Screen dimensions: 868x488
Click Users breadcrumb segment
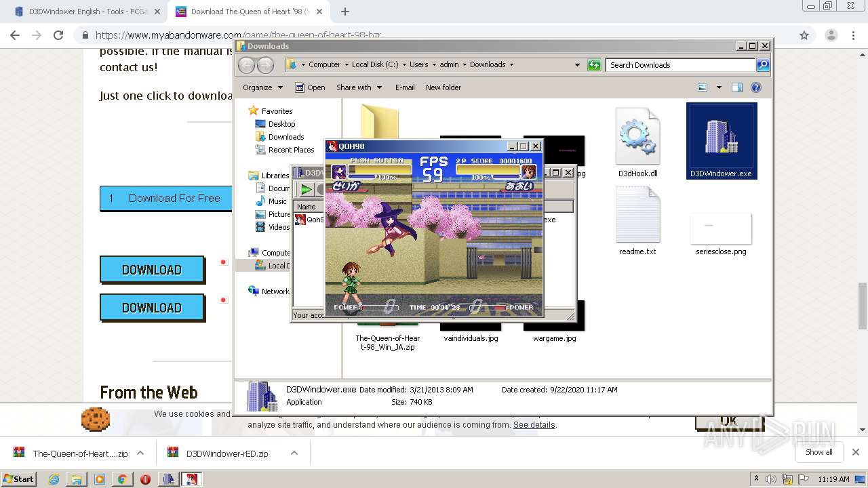418,65
